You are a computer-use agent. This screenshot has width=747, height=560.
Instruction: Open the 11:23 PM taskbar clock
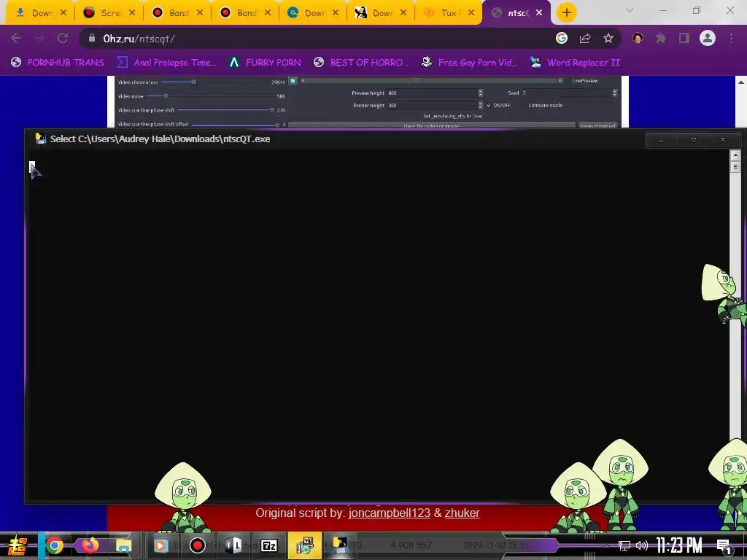(x=679, y=545)
